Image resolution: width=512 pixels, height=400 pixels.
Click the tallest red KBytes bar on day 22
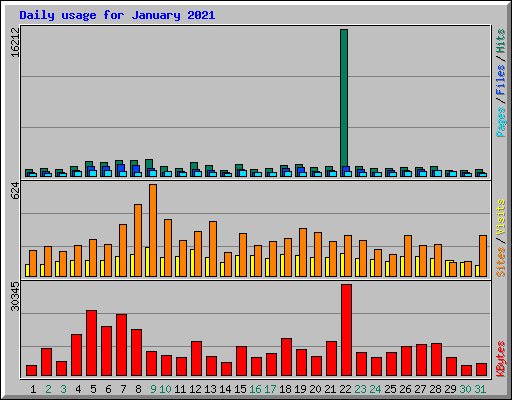coord(347,330)
